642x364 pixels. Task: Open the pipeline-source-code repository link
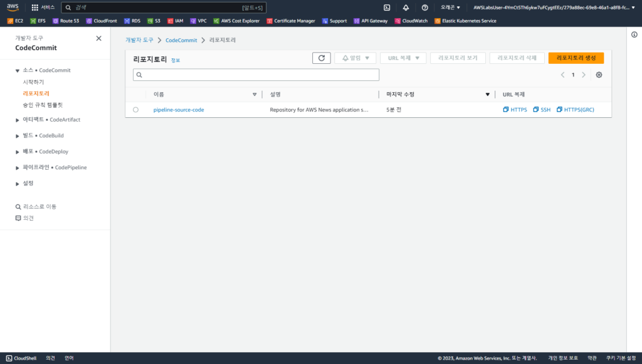(x=179, y=110)
